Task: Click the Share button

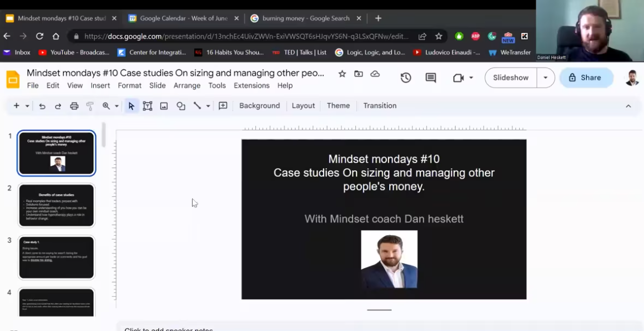Action: 586,78
